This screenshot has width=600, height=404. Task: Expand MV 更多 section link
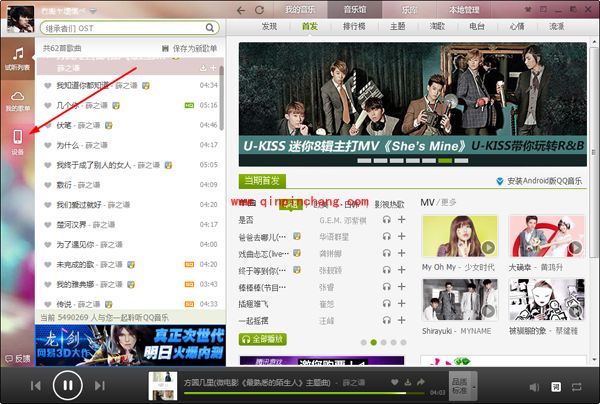point(434,202)
